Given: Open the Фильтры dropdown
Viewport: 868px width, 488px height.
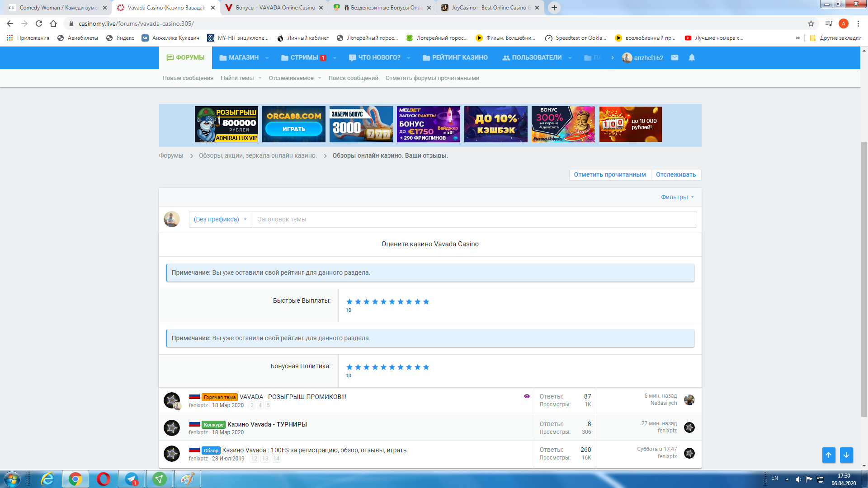Looking at the screenshot, I should [x=677, y=197].
